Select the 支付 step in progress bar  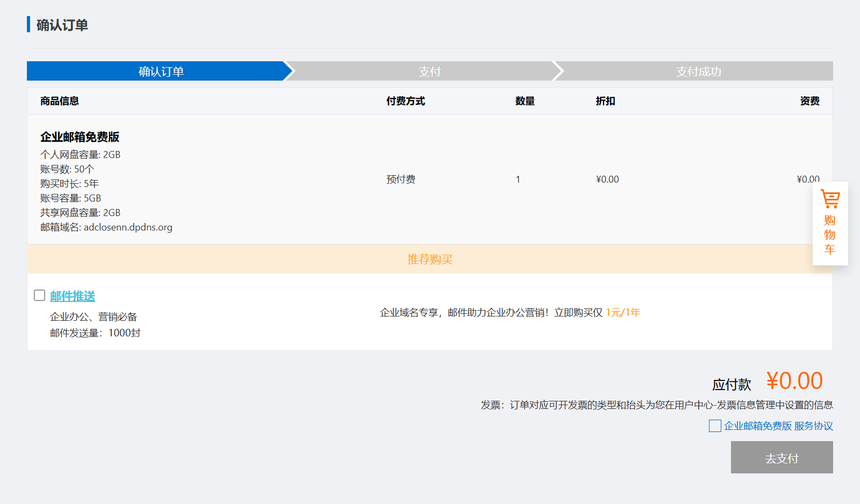pos(429,71)
